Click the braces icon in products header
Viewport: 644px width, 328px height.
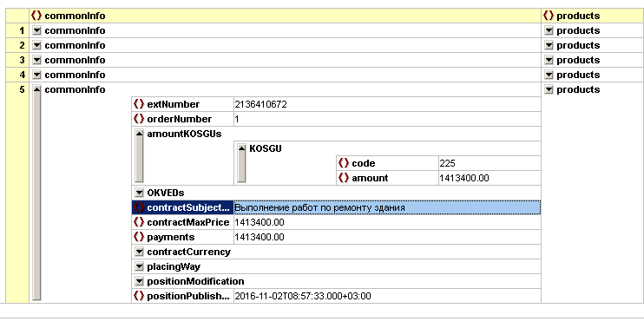point(549,16)
